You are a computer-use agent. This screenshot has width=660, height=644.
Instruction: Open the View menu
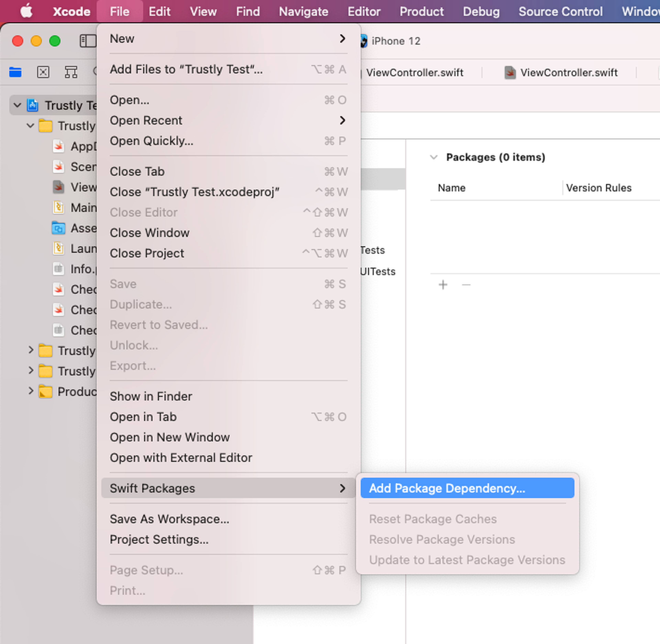click(x=203, y=12)
